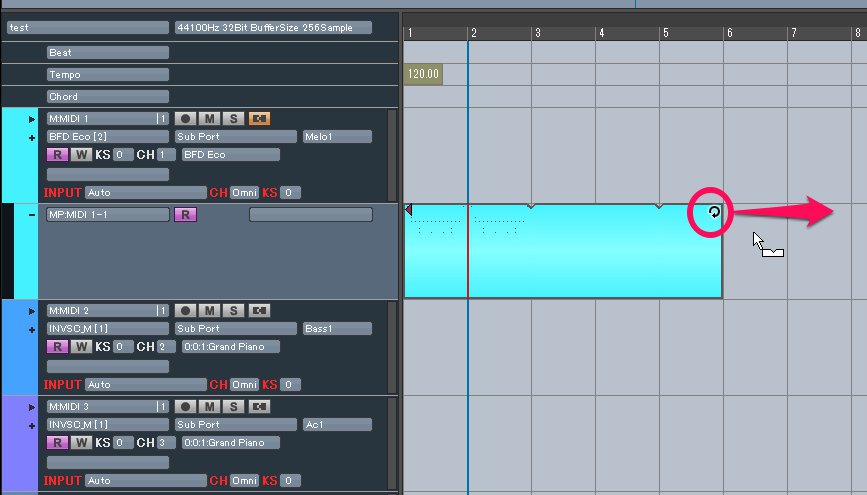Screen dimensions: 867x495
Task: Open the INVSC_M [1] selector on M:MIDI 3
Action: [x=108, y=425]
